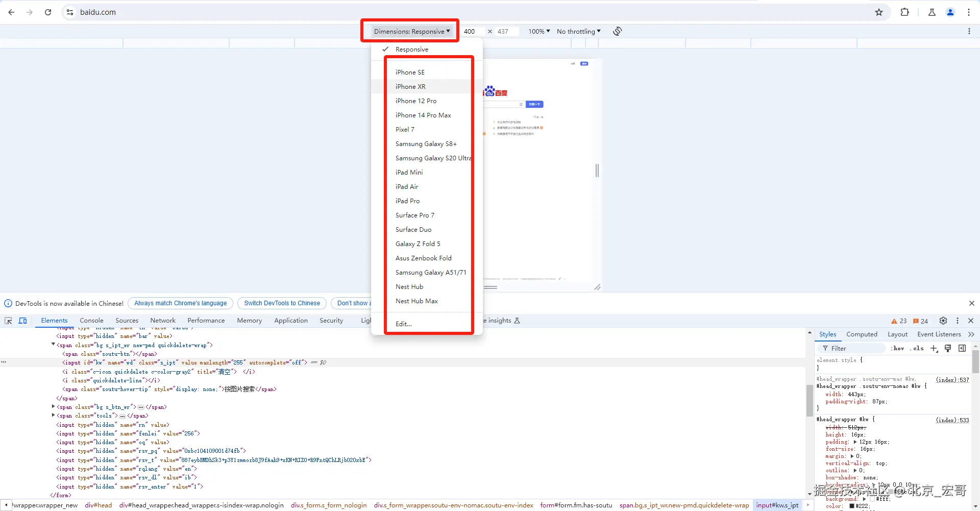The width and height of the screenshot is (980, 511).
Task: Click Always match Chrome's language button
Action: (x=181, y=303)
